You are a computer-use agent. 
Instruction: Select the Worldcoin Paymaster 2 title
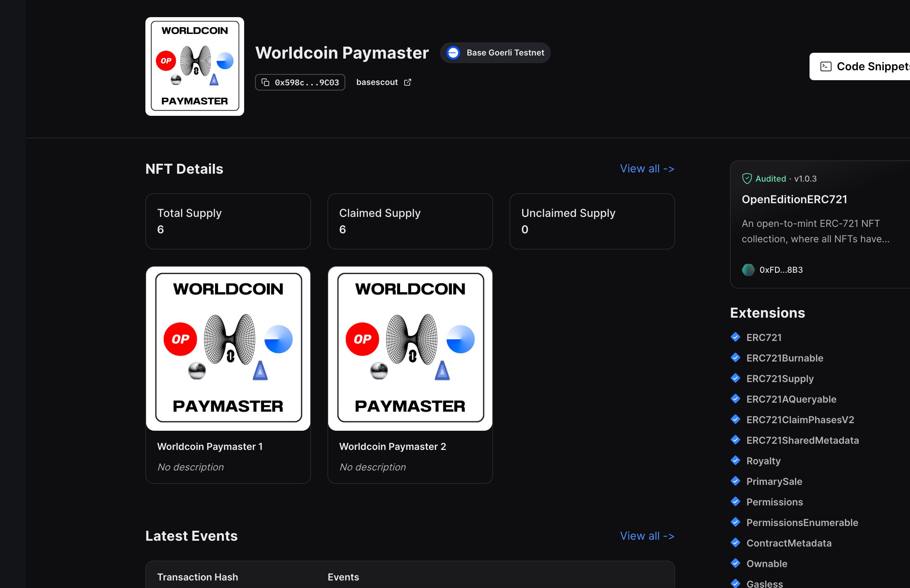[392, 446]
